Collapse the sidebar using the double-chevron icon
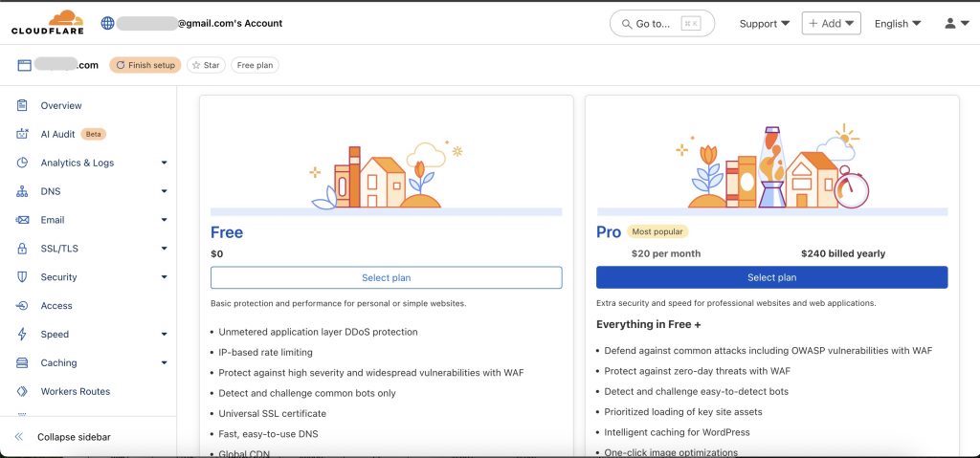Image resolution: width=980 pixels, height=458 pixels. (x=19, y=437)
